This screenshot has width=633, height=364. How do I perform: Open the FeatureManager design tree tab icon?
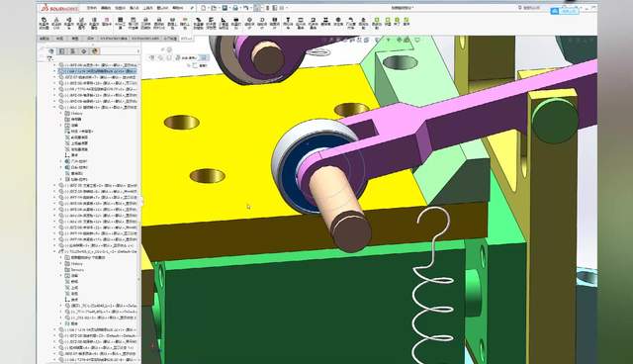click(x=51, y=51)
